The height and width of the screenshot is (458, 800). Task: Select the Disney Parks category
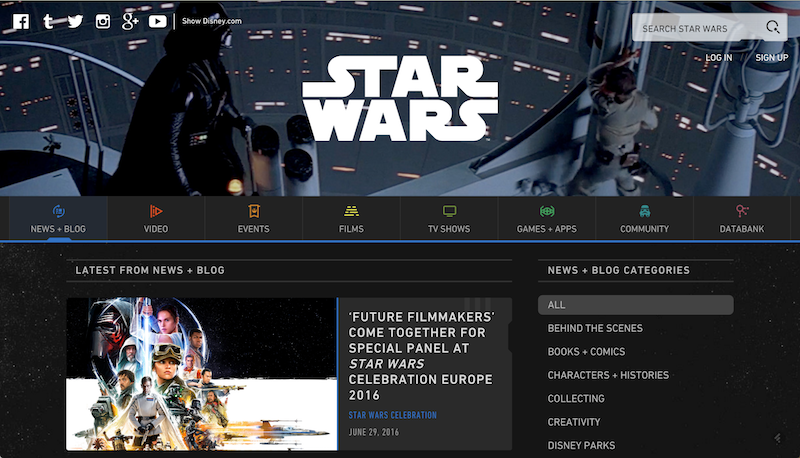[x=581, y=446]
